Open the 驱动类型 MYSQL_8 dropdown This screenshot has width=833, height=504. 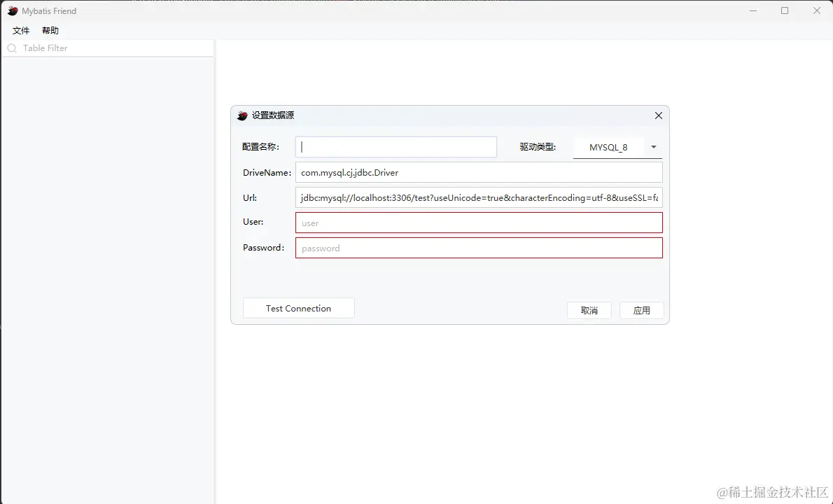pos(617,148)
